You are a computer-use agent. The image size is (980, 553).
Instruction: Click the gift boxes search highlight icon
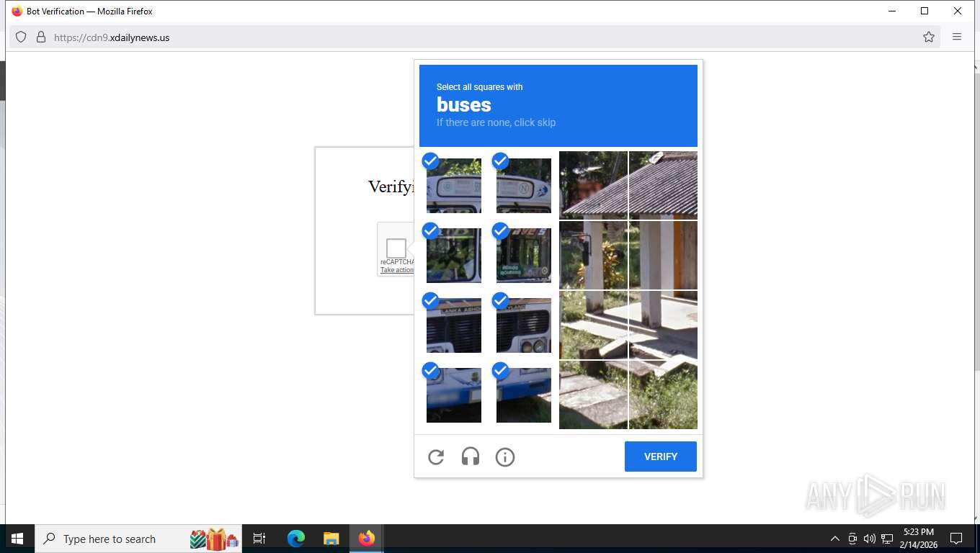(x=214, y=539)
